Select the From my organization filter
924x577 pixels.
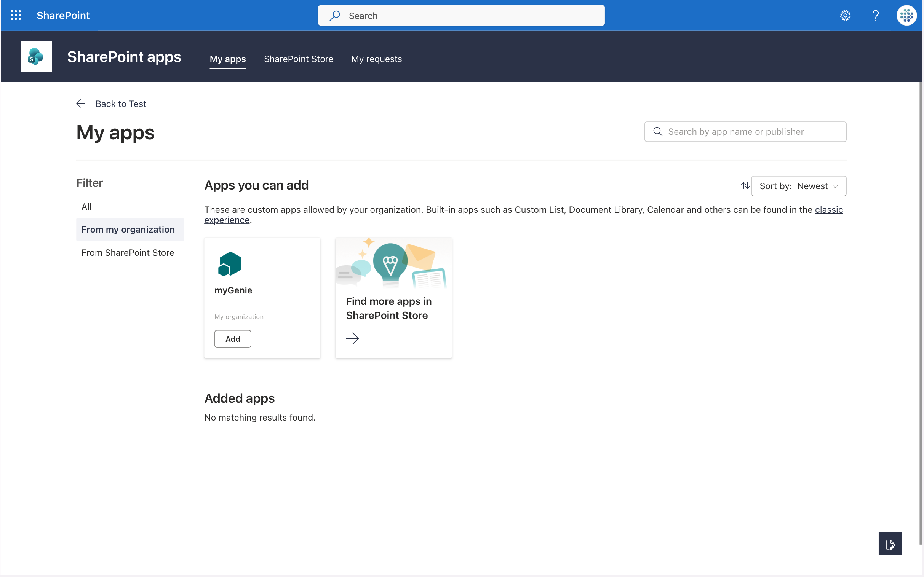click(x=130, y=230)
